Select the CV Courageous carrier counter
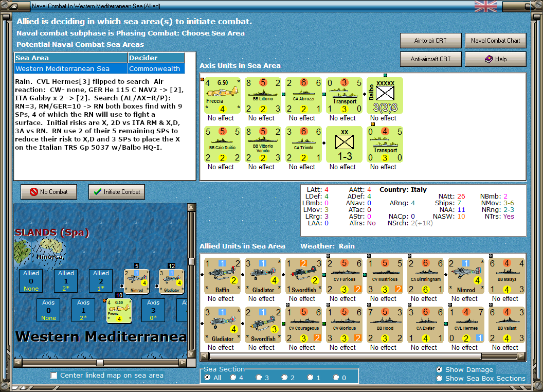The width and height of the screenshot is (543, 392). 303,325
